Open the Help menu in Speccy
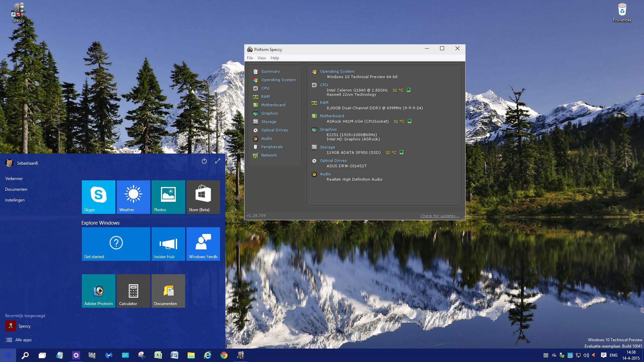The width and height of the screenshot is (644, 362). point(275,58)
